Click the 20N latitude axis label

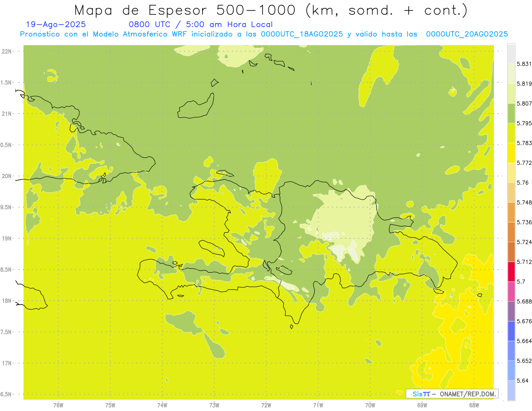coord(7,176)
